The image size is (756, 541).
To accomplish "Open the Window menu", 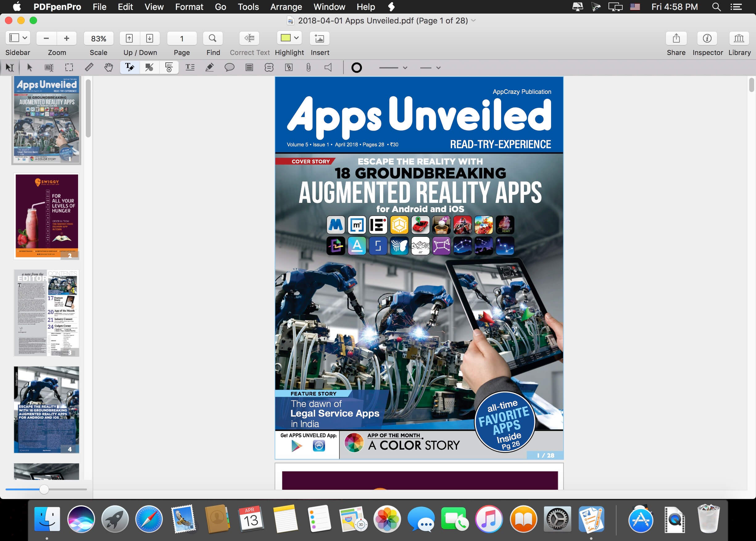I will [x=329, y=7].
